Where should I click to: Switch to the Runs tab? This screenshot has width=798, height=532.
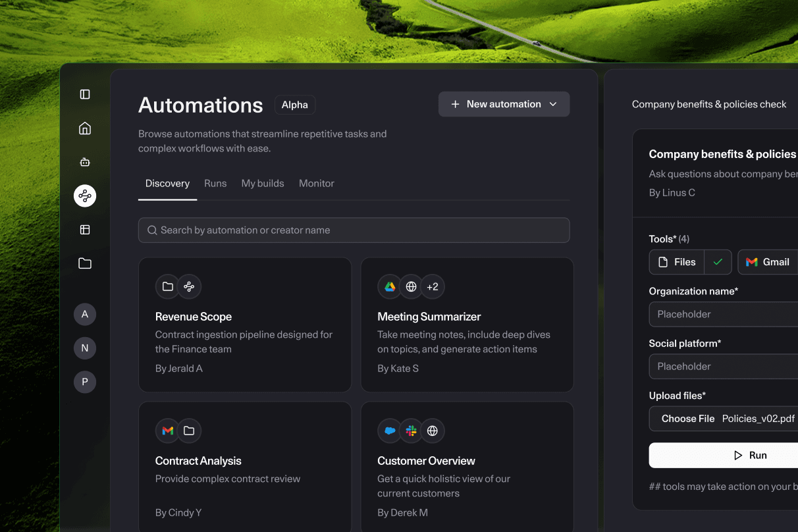tap(215, 184)
